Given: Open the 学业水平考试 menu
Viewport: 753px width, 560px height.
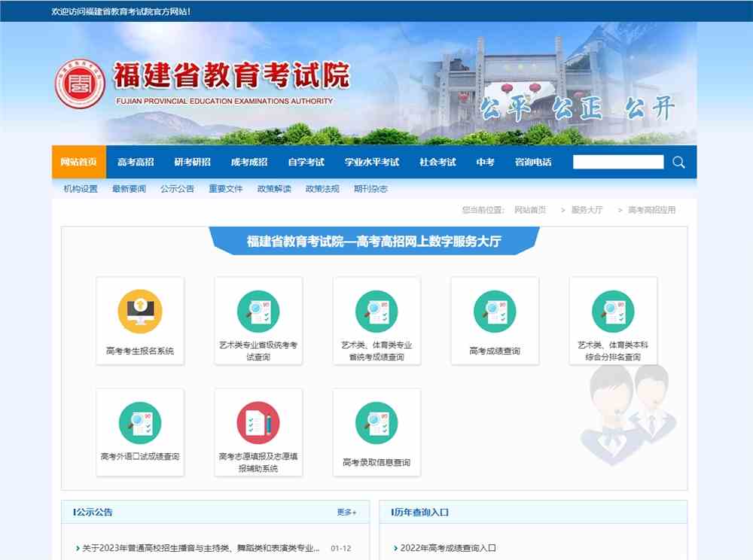Looking at the screenshot, I should (x=372, y=162).
